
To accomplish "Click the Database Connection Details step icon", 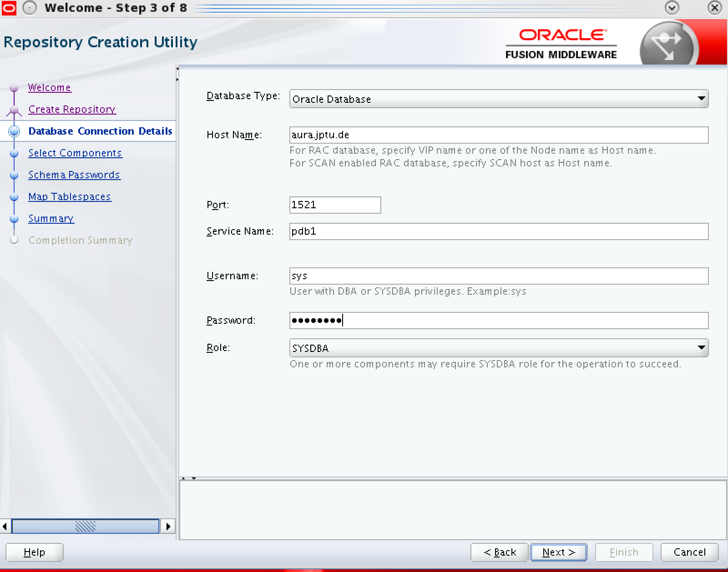I will pyautogui.click(x=14, y=131).
